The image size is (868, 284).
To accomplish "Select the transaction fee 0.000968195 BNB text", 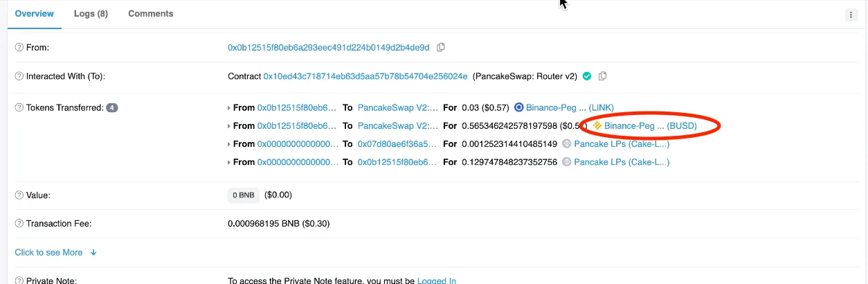I will coord(264,224).
